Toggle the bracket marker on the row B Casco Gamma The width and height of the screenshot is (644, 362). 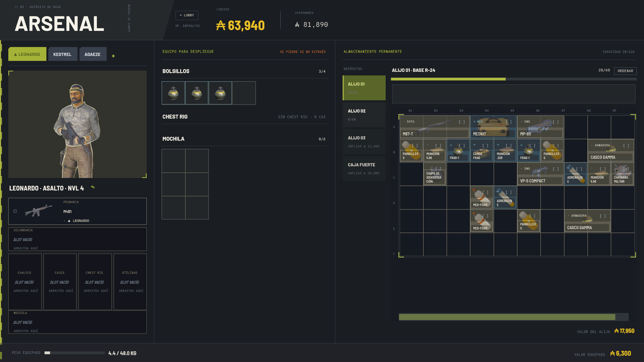click(626, 146)
